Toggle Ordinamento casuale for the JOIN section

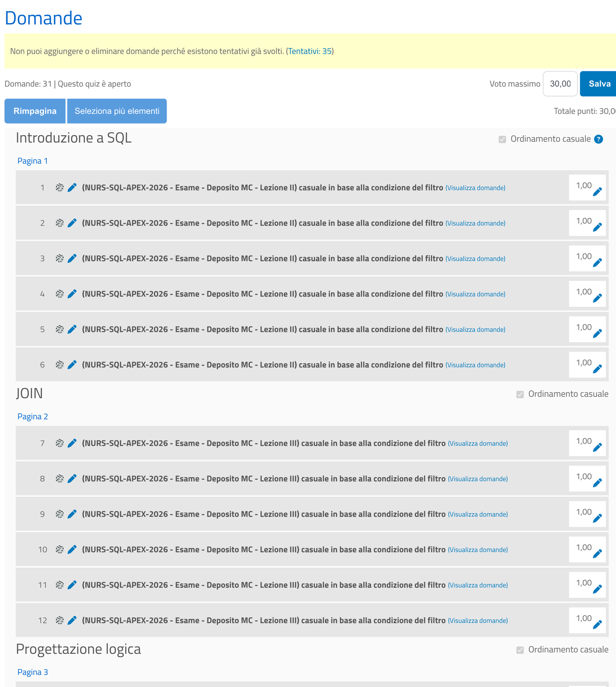click(520, 394)
